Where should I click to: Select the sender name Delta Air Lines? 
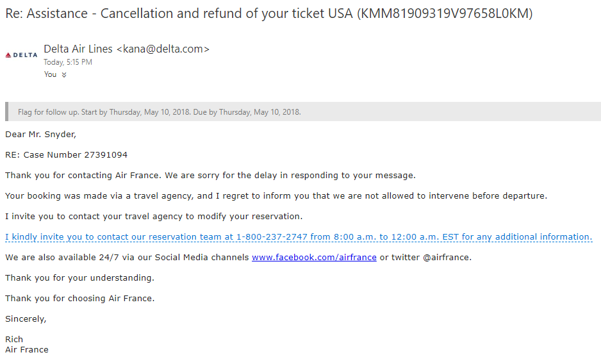pos(78,49)
